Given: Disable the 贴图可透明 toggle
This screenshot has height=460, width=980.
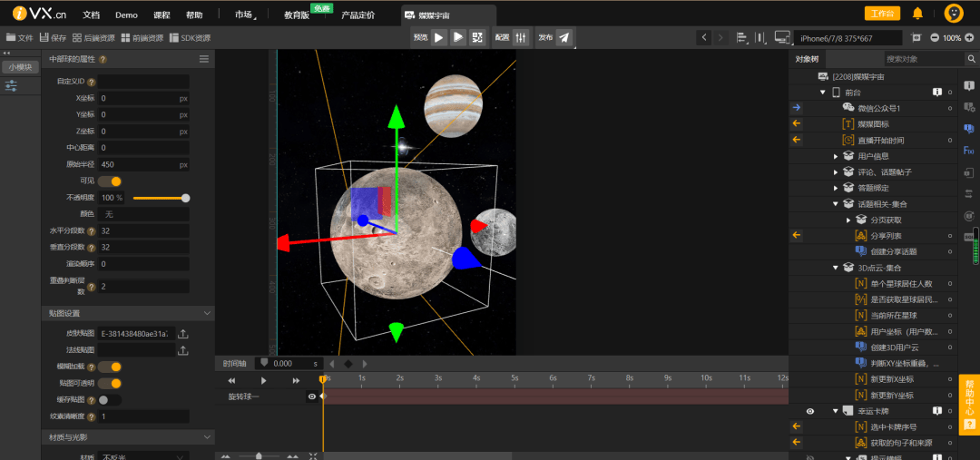Looking at the screenshot, I should [x=111, y=383].
